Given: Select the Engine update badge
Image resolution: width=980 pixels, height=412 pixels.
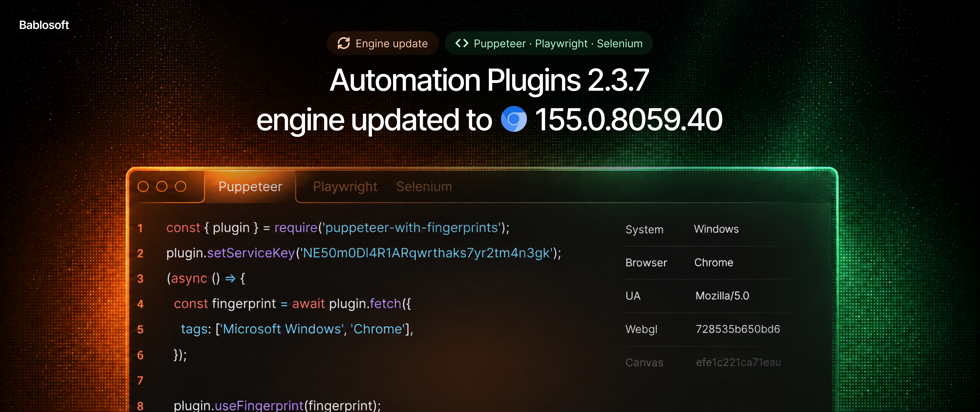Looking at the screenshot, I should (383, 43).
